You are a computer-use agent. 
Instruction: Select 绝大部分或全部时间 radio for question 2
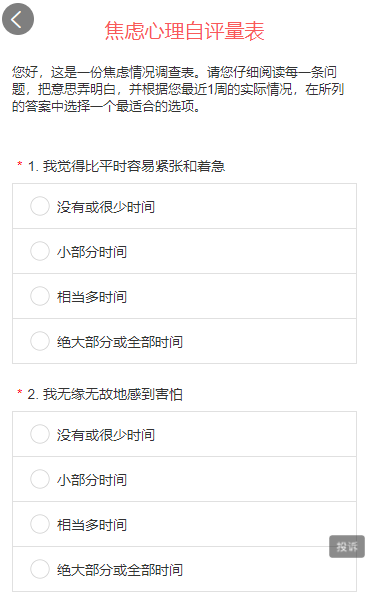(x=40, y=569)
